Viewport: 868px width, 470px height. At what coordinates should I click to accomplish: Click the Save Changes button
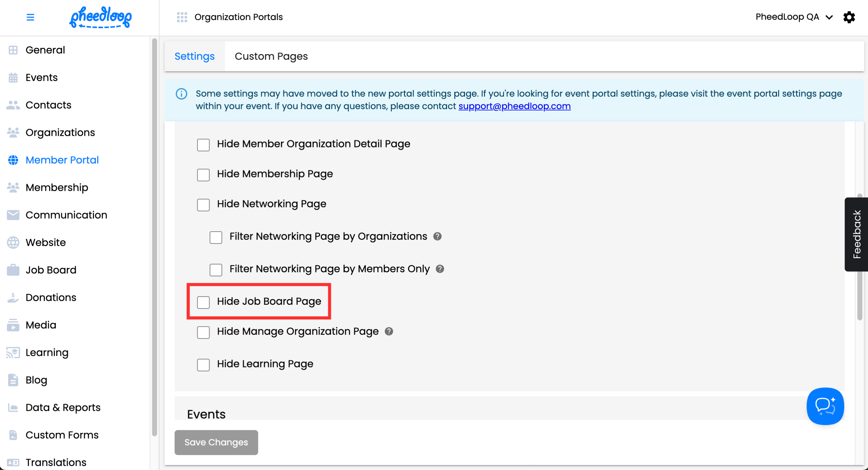pyautogui.click(x=216, y=442)
